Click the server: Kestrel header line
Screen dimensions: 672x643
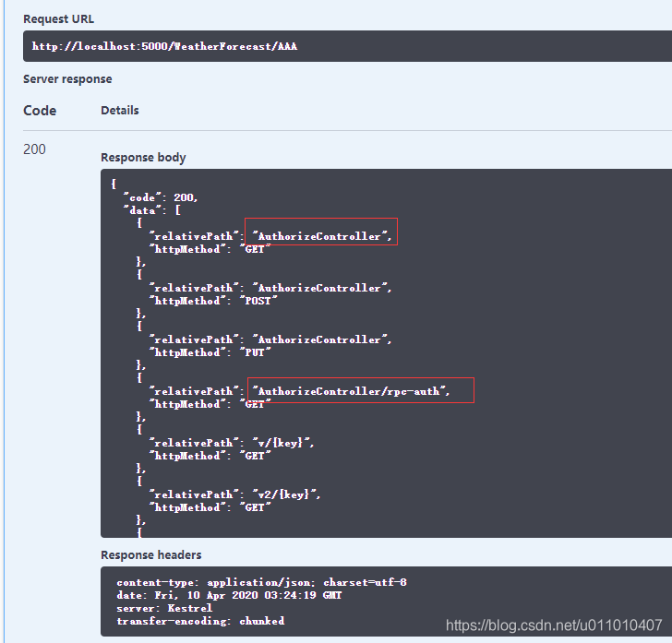point(164,608)
